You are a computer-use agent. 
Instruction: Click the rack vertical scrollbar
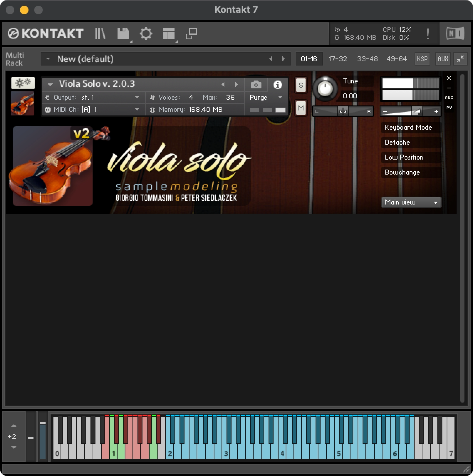coord(462,238)
